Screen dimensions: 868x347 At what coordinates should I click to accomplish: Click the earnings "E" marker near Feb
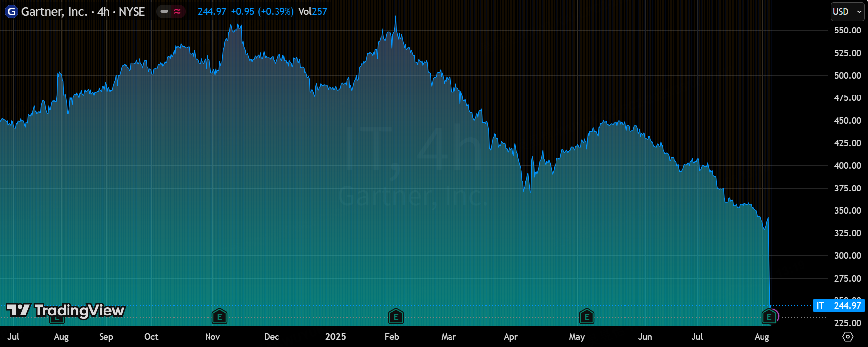pos(396,316)
